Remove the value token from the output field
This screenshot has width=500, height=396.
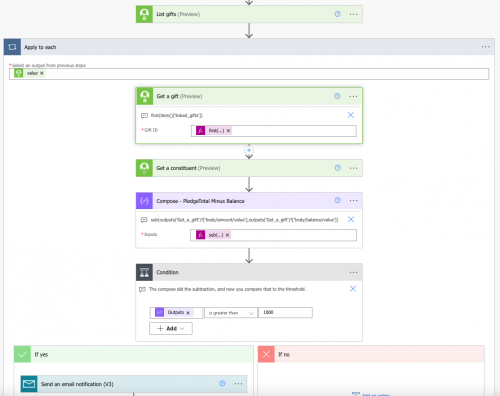[42, 73]
